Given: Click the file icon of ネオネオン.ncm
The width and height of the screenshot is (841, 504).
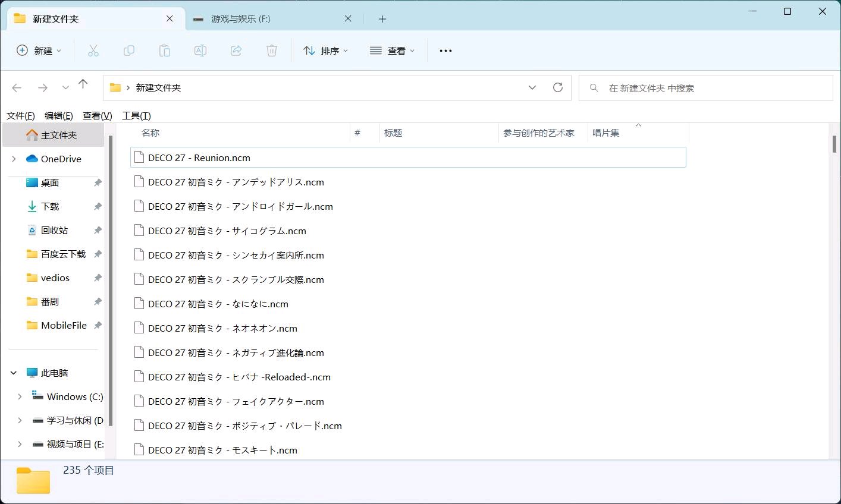Looking at the screenshot, I should (139, 327).
